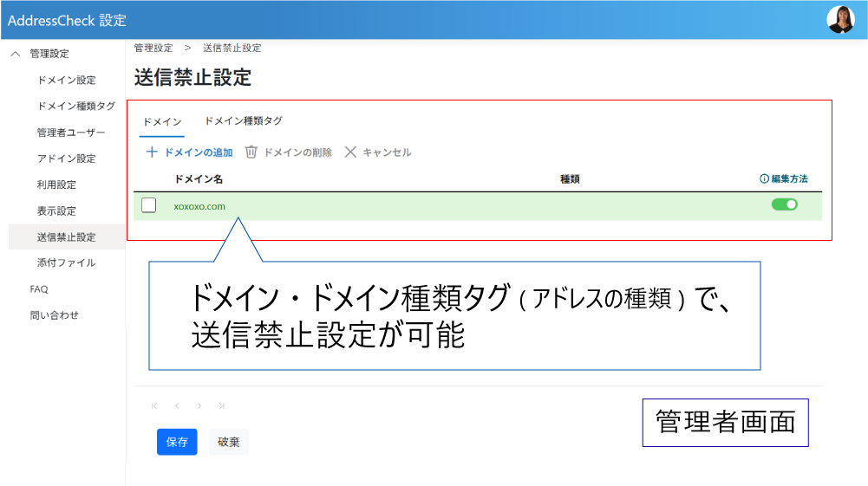Toggle the xoxoxo.com enable switch
The image size is (868, 486).
click(784, 205)
